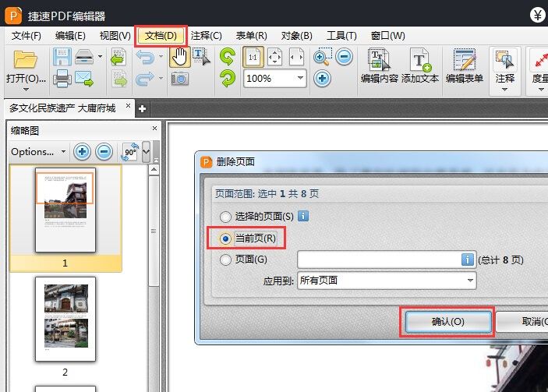
Task: Select page 2 thumbnail
Action: point(65,319)
